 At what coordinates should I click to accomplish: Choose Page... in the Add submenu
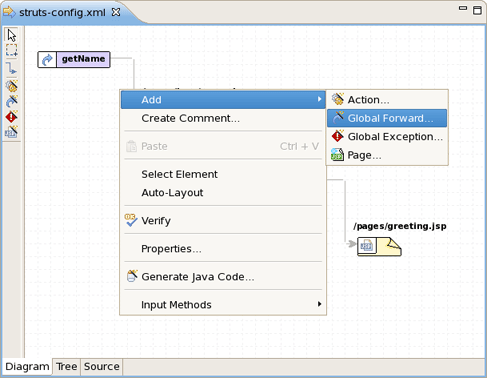pyautogui.click(x=387, y=155)
